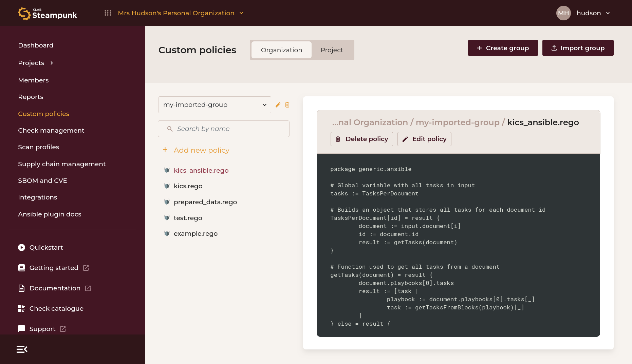Click the Getting started book icon

[x=22, y=268]
